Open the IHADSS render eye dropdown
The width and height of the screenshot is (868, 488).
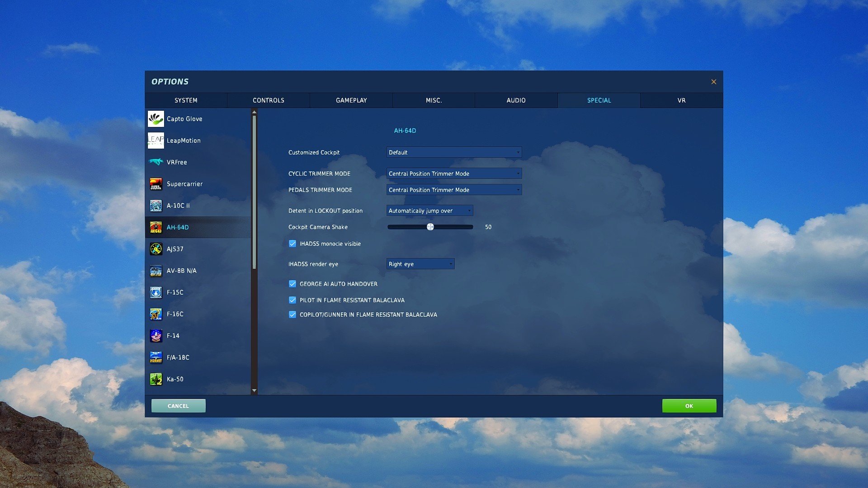(420, 264)
